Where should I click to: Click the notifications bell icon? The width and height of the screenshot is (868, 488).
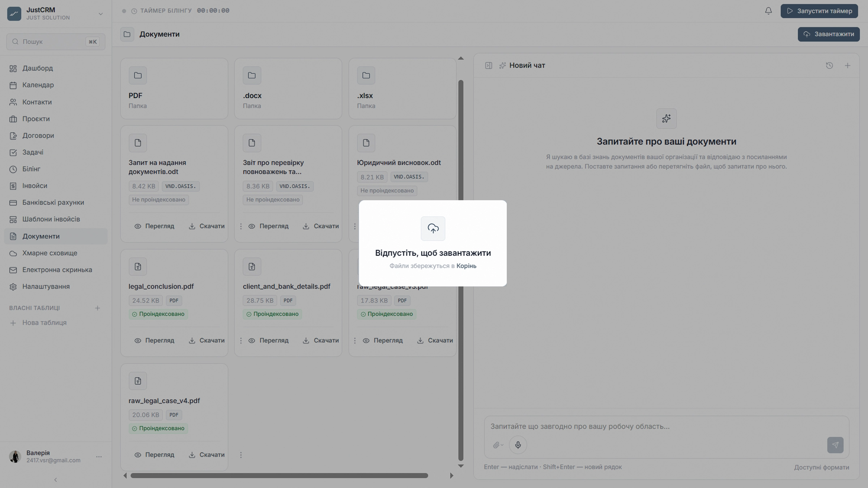(768, 11)
